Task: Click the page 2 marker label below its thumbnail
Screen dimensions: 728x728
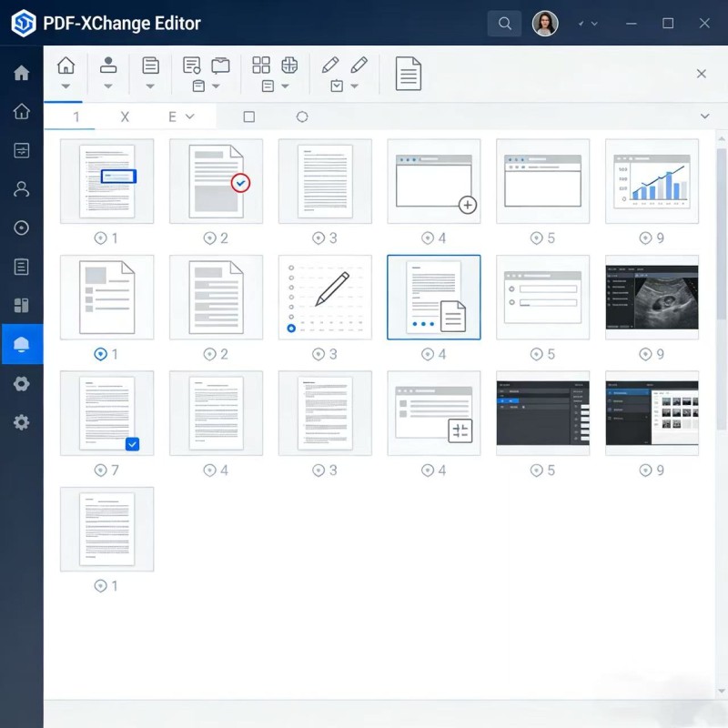Action: [216, 238]
